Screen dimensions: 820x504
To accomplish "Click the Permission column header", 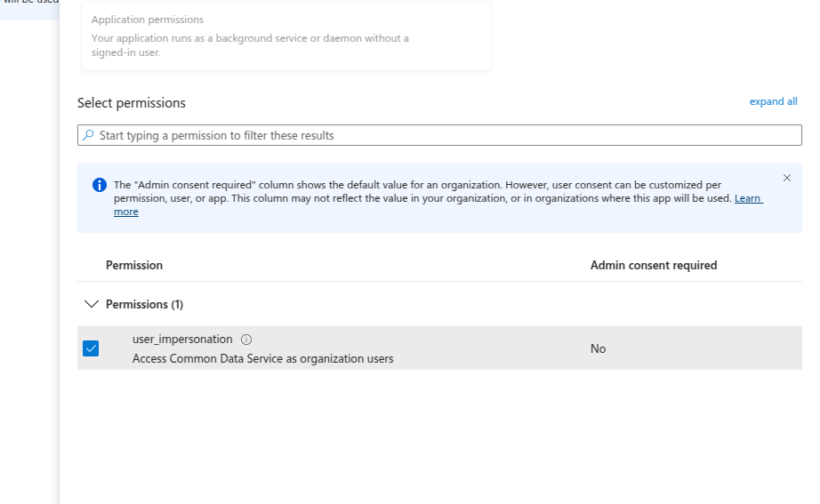I will (x=134, y=265).
